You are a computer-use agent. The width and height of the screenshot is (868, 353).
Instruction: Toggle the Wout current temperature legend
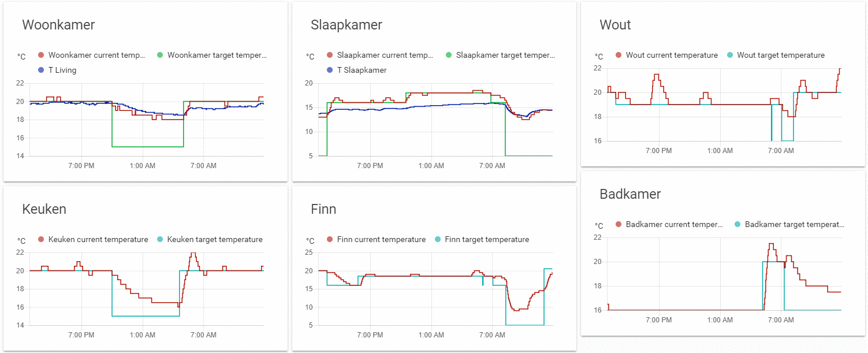(x=671, y=55)
